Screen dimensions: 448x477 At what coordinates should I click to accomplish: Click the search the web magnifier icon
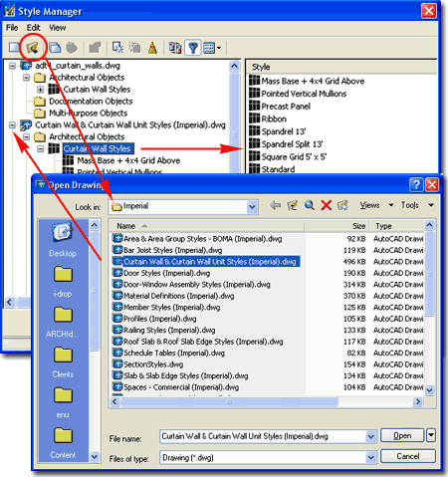click(310, 205)
